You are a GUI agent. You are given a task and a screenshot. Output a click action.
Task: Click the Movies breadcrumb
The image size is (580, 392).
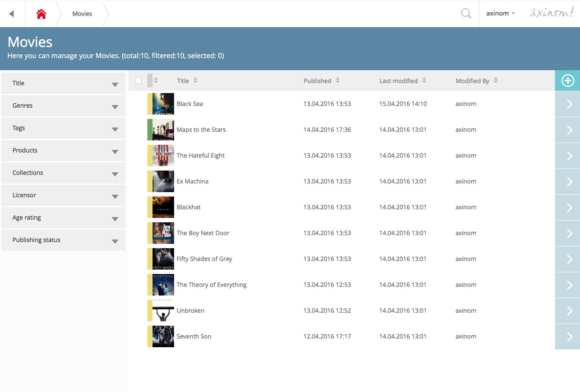pyautogui.click(x=82, y=14)
